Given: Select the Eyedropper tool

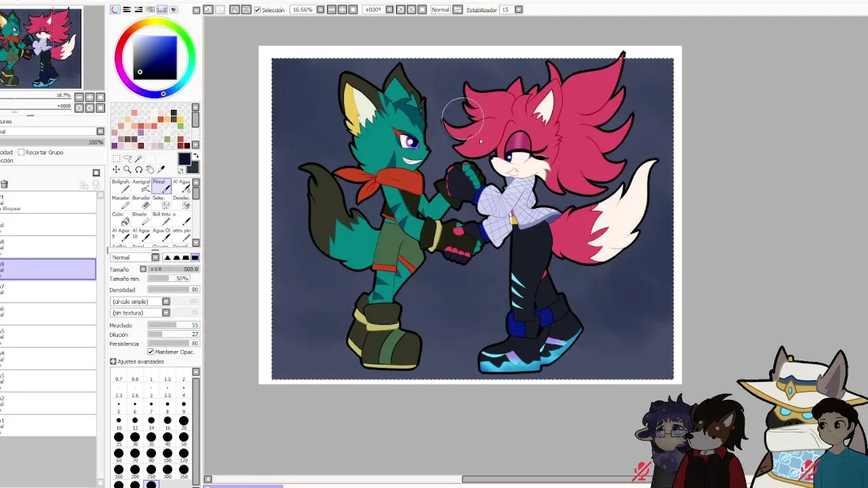Looking at the screenshot, I should 161,169.
